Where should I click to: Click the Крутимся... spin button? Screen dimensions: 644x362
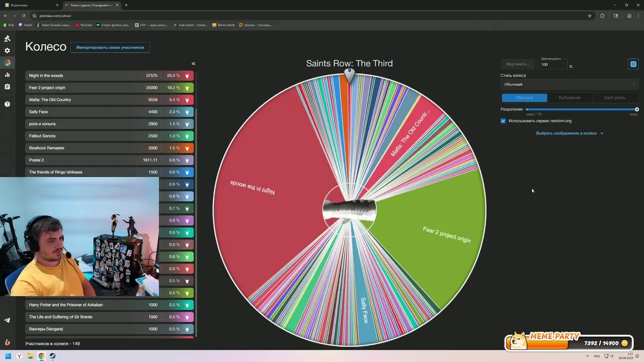tap(518, 64)
